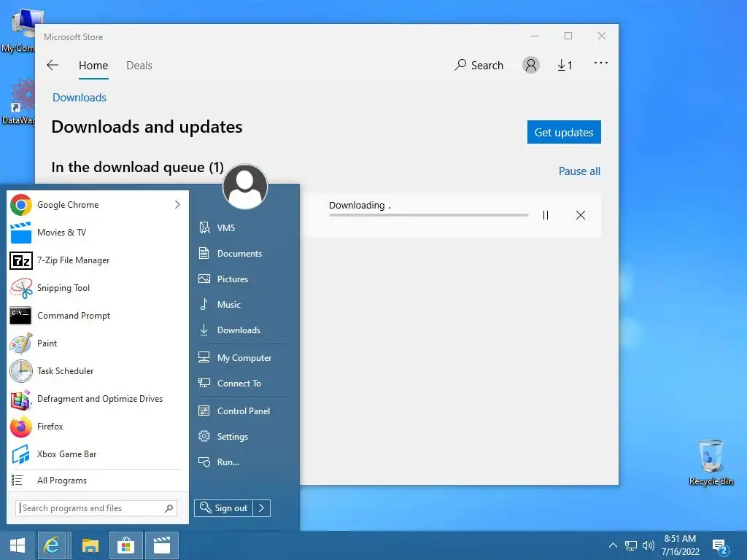Open Documents from Start menu
This screenshot has height=560, width=747.
[243, 253]
